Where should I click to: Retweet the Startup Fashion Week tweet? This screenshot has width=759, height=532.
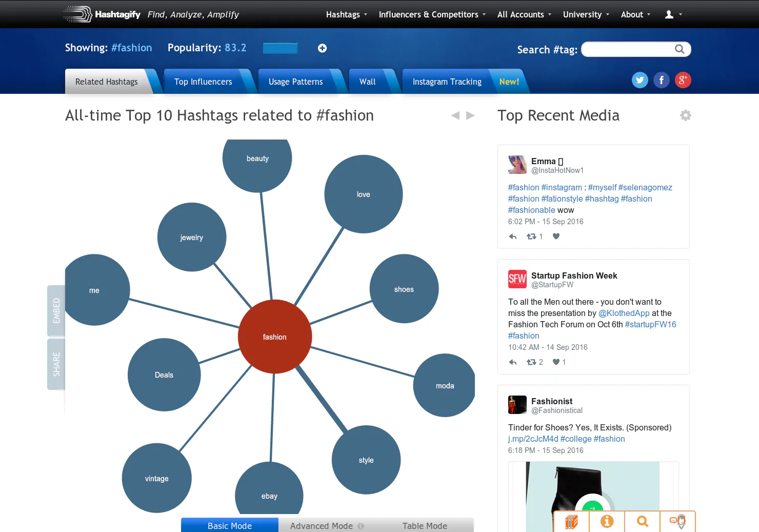coord(531,362)
